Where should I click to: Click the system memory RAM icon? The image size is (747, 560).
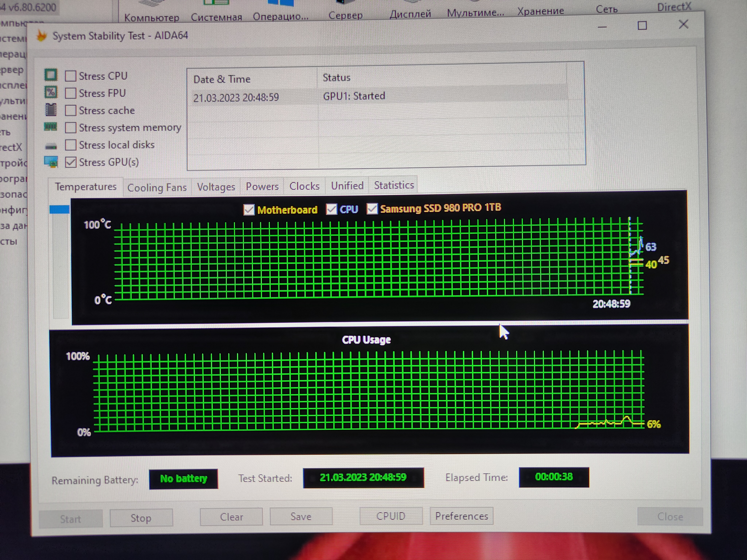pos(51,127)
